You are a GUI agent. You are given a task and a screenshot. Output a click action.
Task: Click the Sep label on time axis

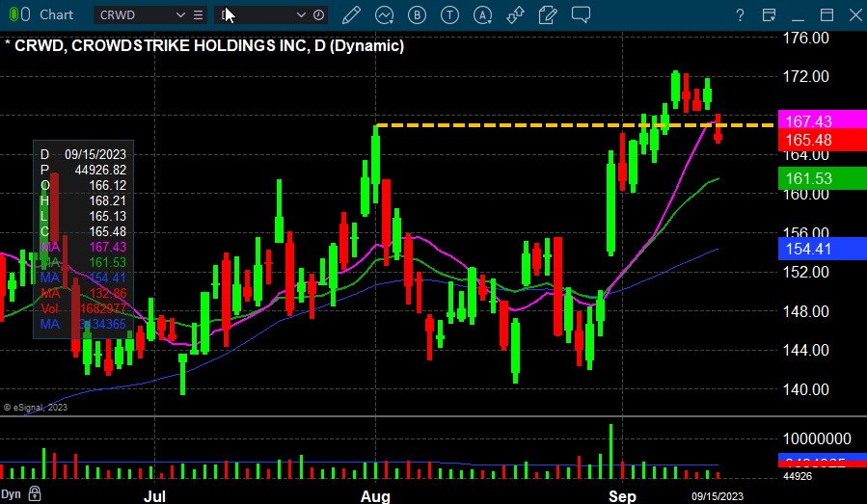(622, 495)
